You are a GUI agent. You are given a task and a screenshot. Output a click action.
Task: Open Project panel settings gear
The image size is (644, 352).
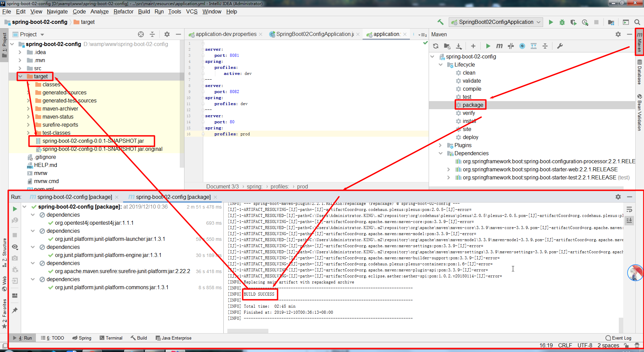[167, 34]
